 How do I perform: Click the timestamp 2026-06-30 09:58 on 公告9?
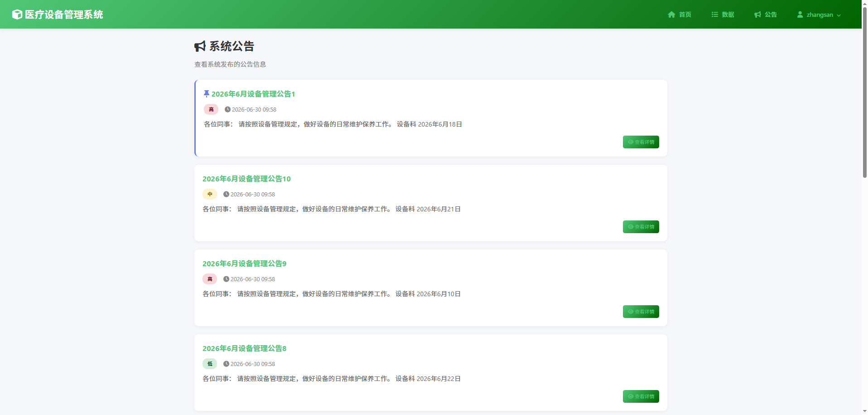coord(253,279)
